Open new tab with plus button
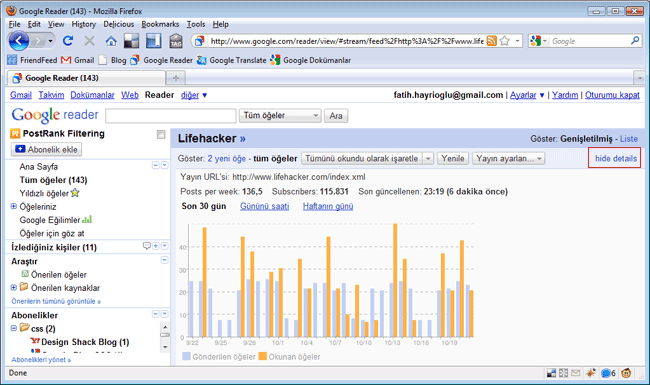The height and width of the screenshot is (385, 650). click(x=176, y=78)
